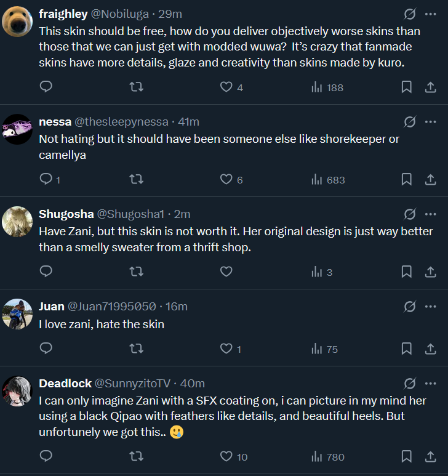Viewport: 448px width, 476px height.
Task: Open nessa's tweet timestamp 41m
Action: click(x=188, y=121)
